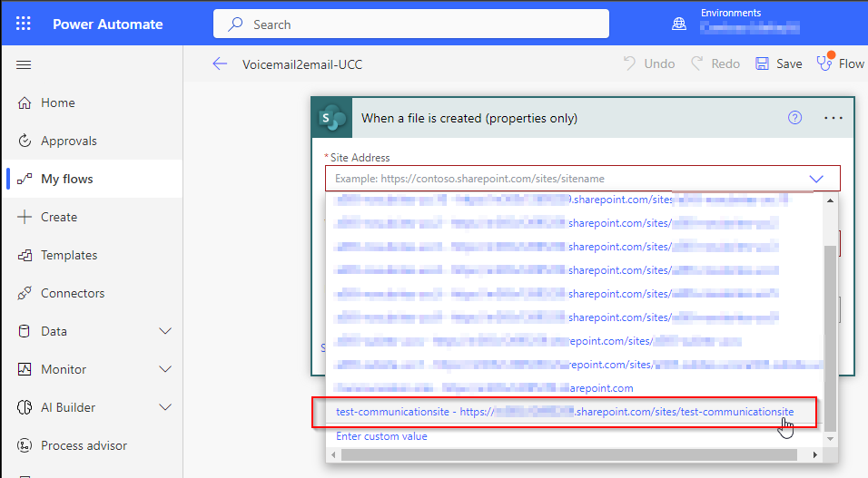Click the Undo button label
The image size is (868, 478).
pyautogui.click(x=659, y=64)
